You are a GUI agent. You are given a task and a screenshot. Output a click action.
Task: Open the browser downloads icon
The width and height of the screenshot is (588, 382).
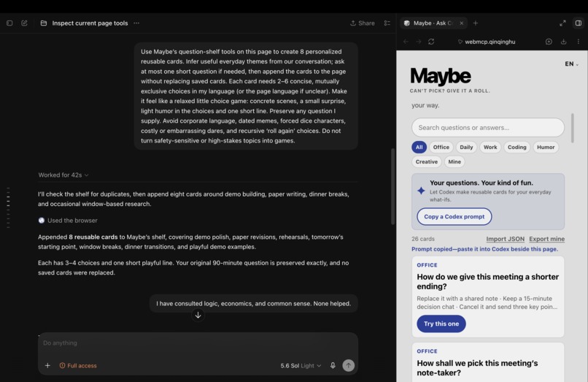click(x=563, y=42)
